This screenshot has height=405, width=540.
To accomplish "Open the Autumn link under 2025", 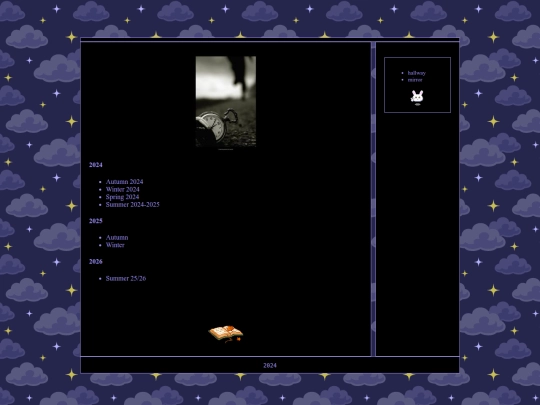I will [117, 238].
